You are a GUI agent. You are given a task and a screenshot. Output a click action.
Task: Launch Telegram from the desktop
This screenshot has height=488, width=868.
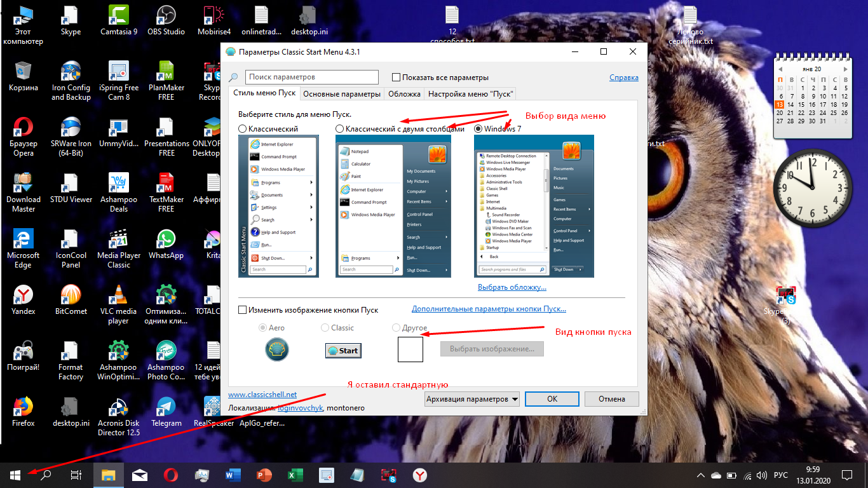166,412
